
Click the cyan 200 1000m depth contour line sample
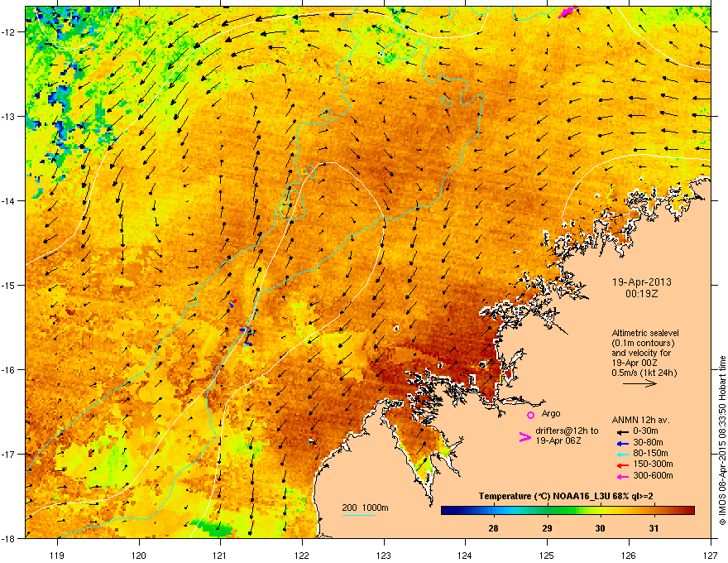pos(358,516)
